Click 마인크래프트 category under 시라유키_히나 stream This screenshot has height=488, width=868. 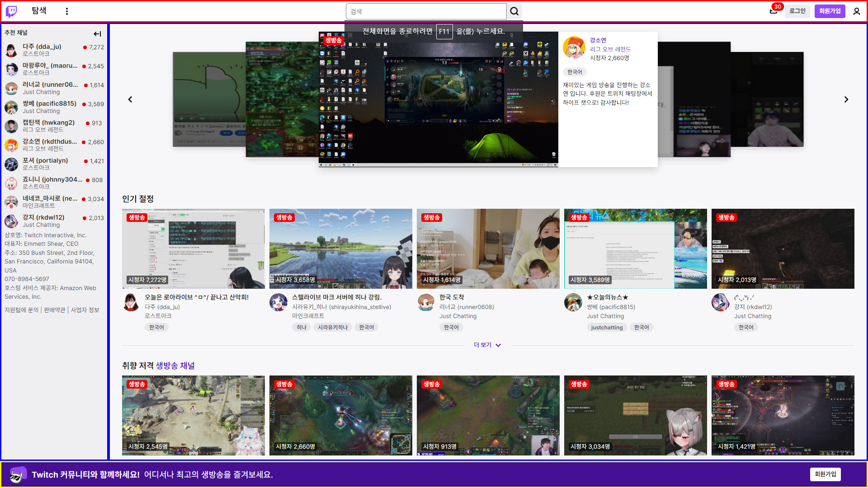[308, 316]
